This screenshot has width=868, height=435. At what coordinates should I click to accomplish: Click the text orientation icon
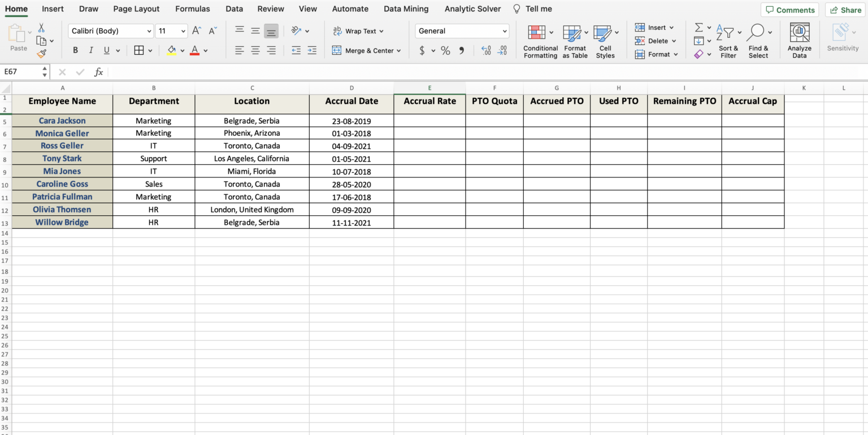(x=296, y=31)
